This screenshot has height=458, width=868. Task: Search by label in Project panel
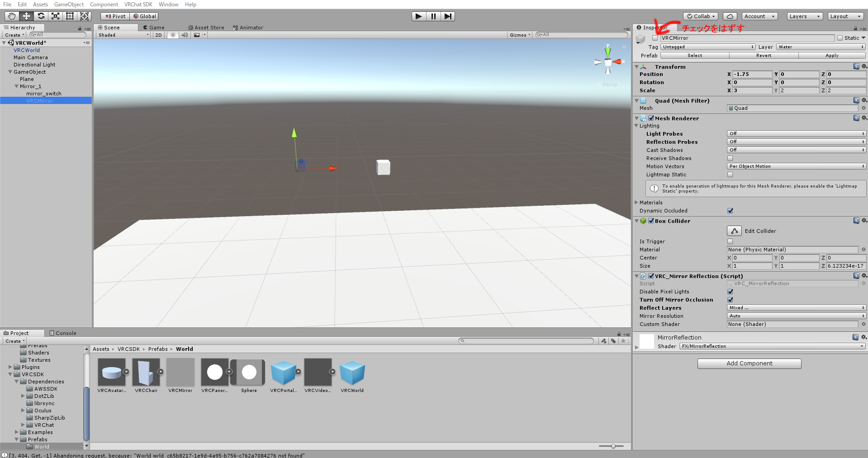coord(613,341)
